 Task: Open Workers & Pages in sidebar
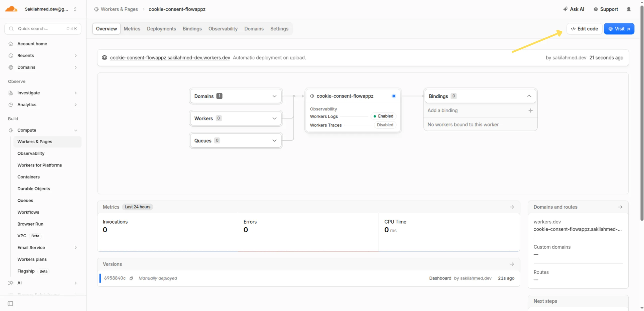tap(47, 142)
